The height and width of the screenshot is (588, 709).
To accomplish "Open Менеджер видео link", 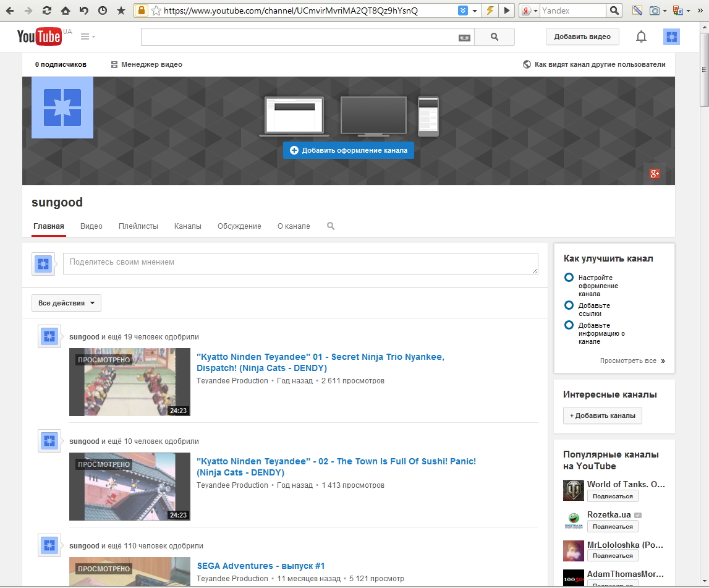I will pos(146,64).
